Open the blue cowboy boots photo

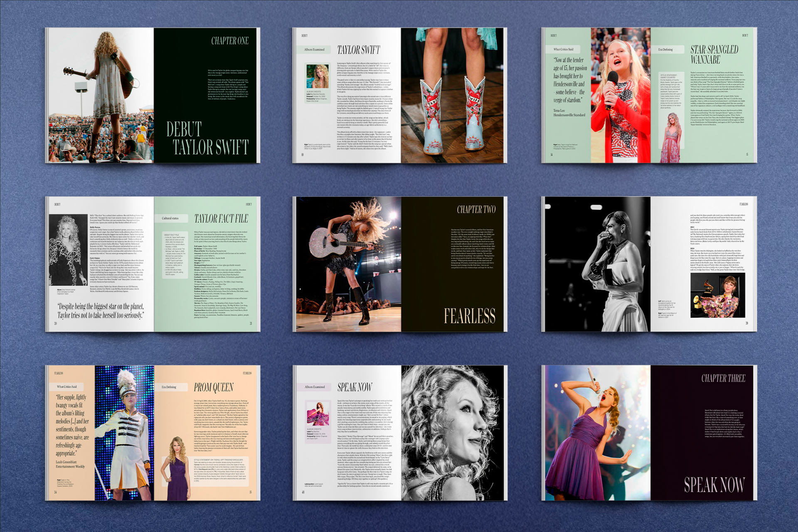pos(452,95)
